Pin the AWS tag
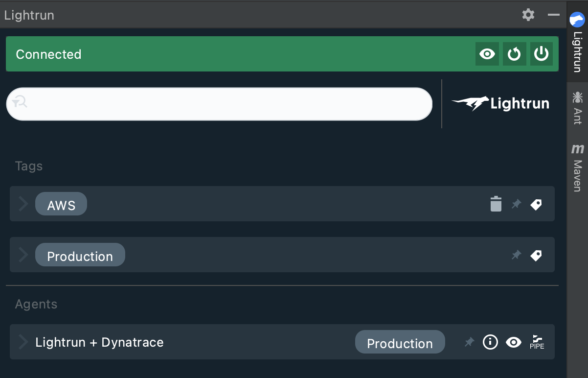This screenshot has height=378, width=588. point(516,204)
